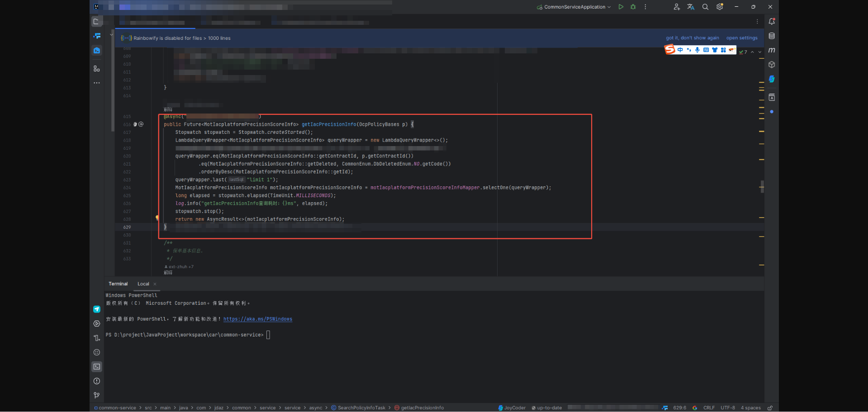Run CommonServiceApplication with the green play icon

(x=621, y=7)
